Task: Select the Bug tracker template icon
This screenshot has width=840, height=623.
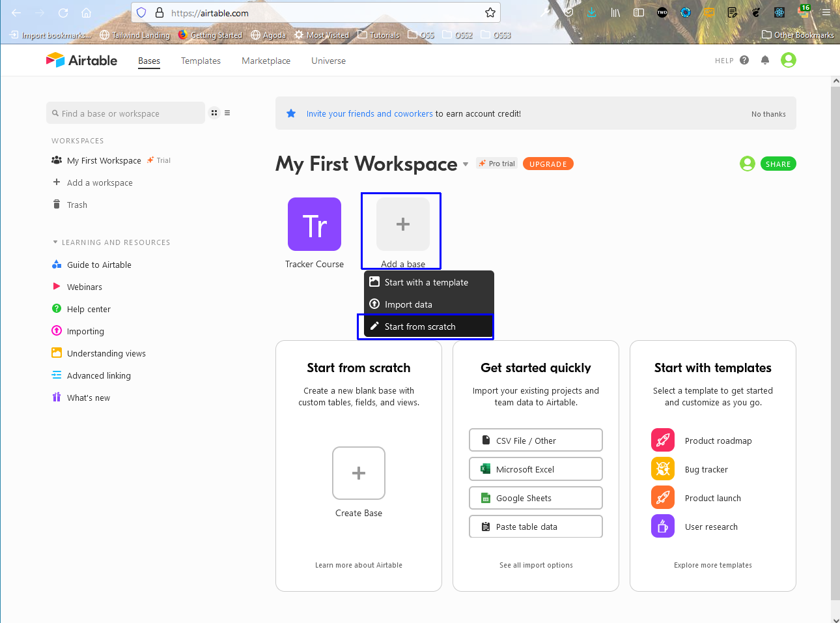Action: click(663, 469)
